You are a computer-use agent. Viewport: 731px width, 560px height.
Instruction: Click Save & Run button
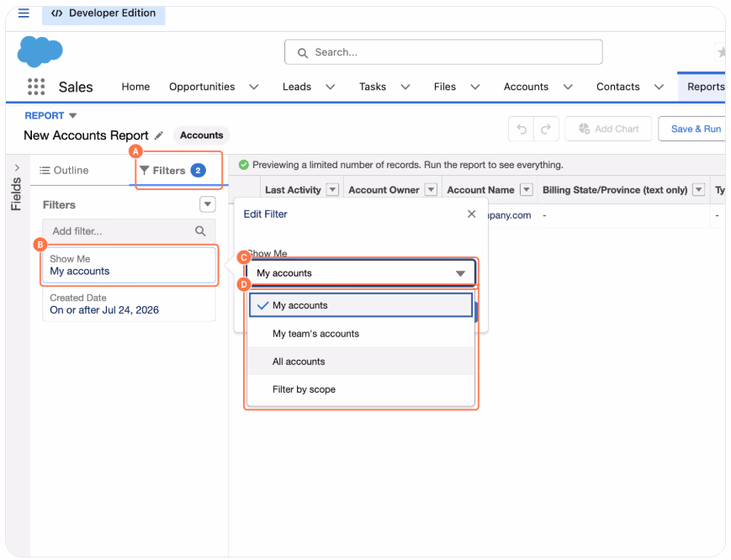[693, 129]
